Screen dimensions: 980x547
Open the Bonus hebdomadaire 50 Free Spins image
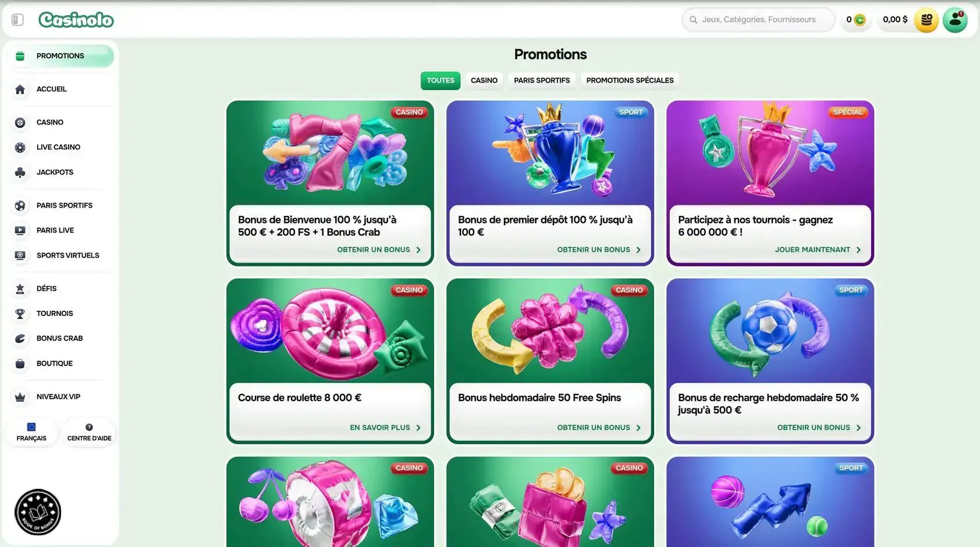coord(550,331)
